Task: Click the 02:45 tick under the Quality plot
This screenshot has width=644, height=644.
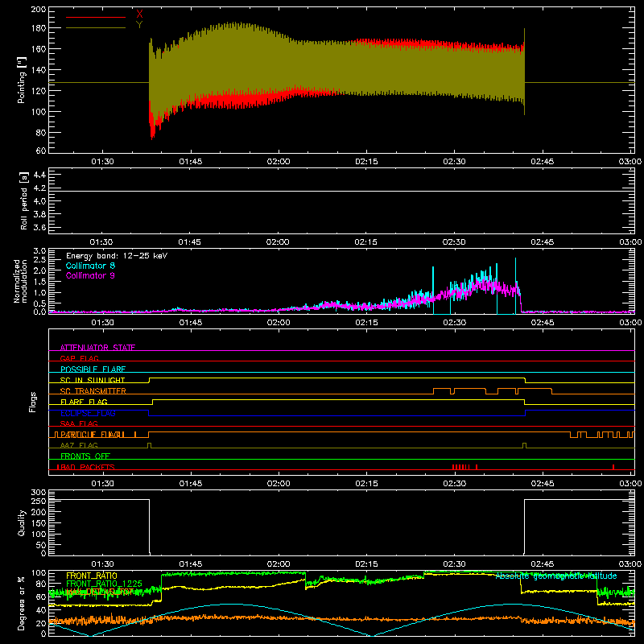Action: pos(542,564)
